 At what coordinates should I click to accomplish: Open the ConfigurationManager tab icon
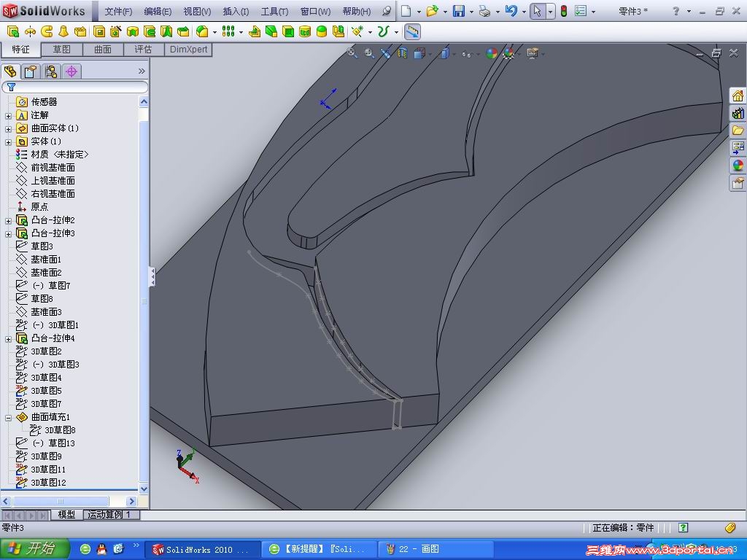coord(51,71)
